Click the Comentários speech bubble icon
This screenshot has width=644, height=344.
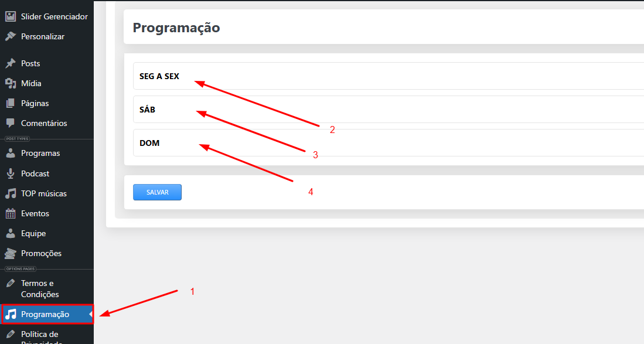[11, 123]
